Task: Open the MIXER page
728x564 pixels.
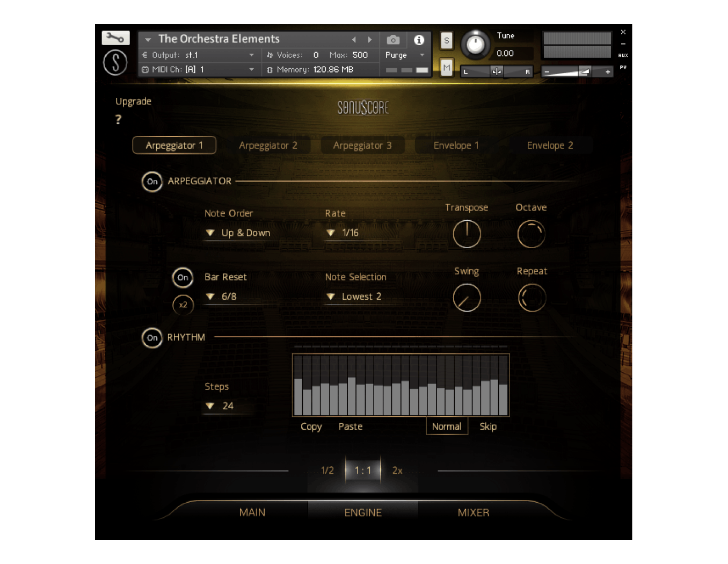Action: click(x=474, y=512)
